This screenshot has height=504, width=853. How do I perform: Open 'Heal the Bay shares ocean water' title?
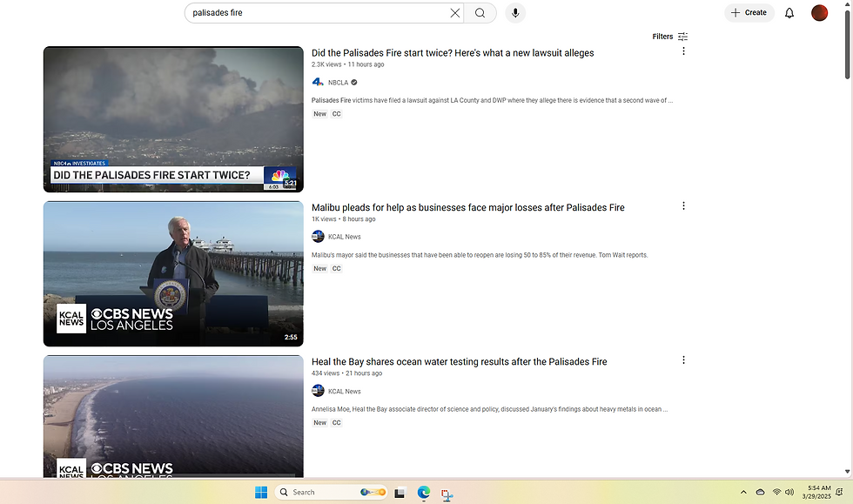pyautogui.click(x=460, y=361)
